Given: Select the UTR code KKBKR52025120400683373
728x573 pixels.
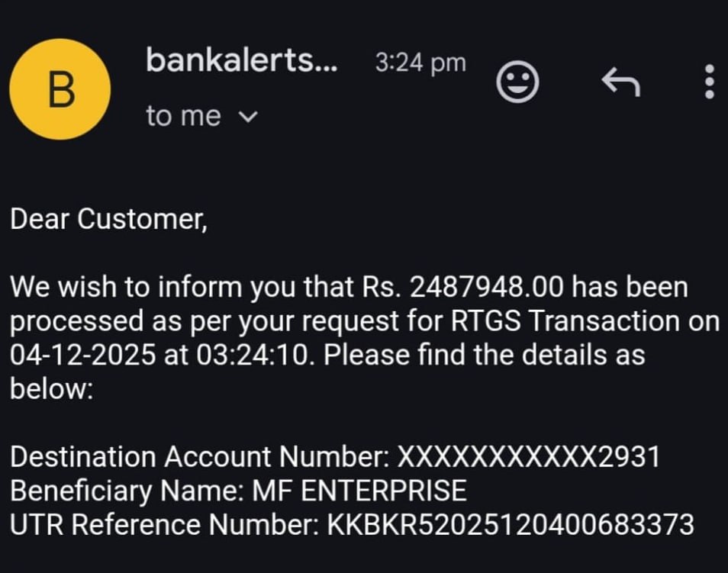Looking at the screenshot, I should (x=511, y=524).
